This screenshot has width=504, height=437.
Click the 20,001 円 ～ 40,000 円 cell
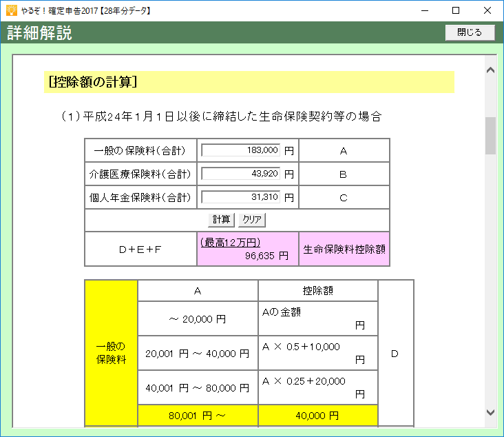click(198, 354)
